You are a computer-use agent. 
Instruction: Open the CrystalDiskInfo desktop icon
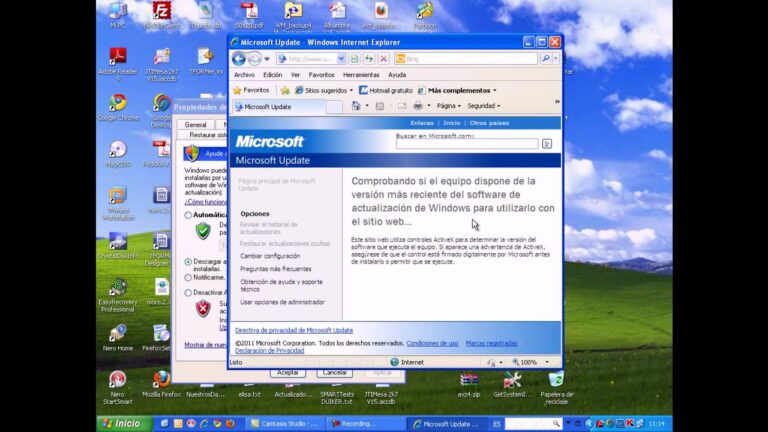[x=118, y=246]
